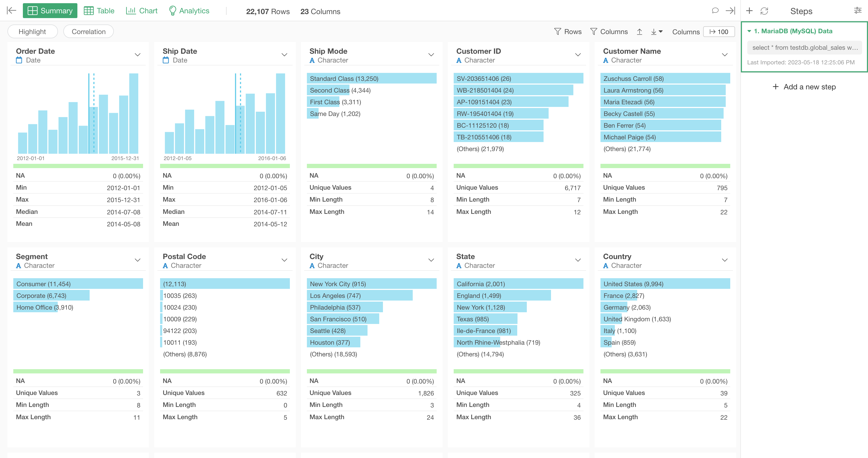868x458 pixels.
Task: Select postal code 10035 (263) row
Action: click(225, 295)
